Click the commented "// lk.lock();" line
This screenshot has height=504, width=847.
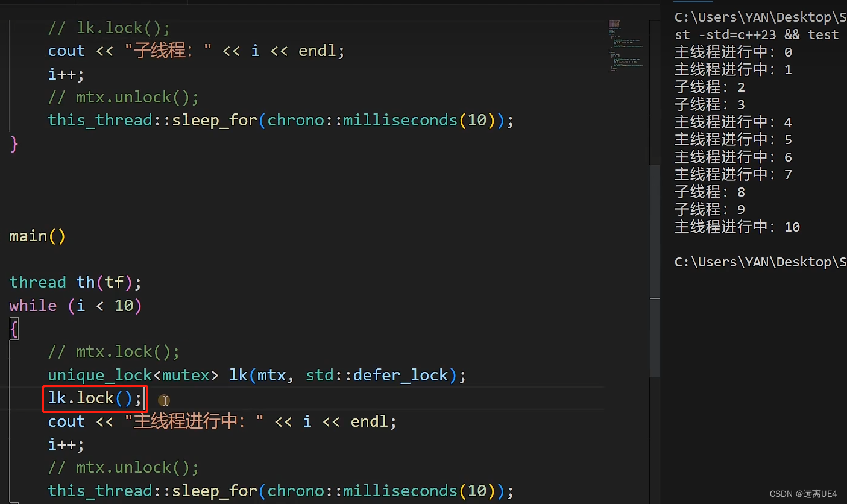point(109,28)
